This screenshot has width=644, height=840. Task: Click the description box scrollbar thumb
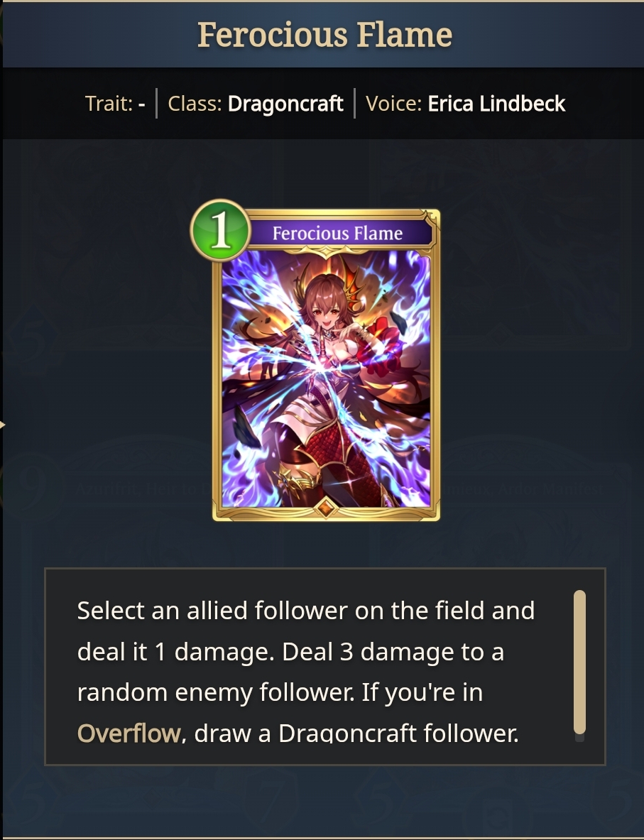[579, 662]
